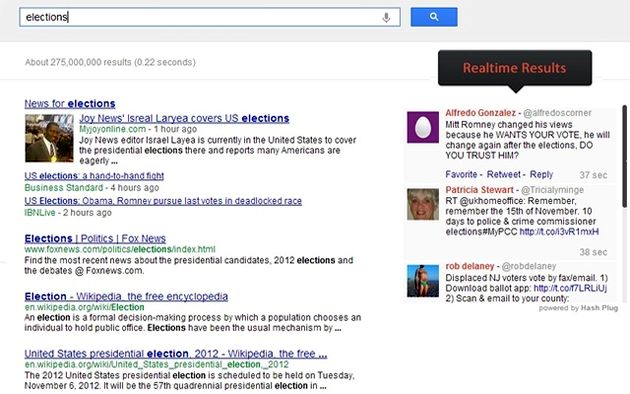Click the IBNLive source label
The width and height of the screenshot is (630, 394).
point(40,212)
